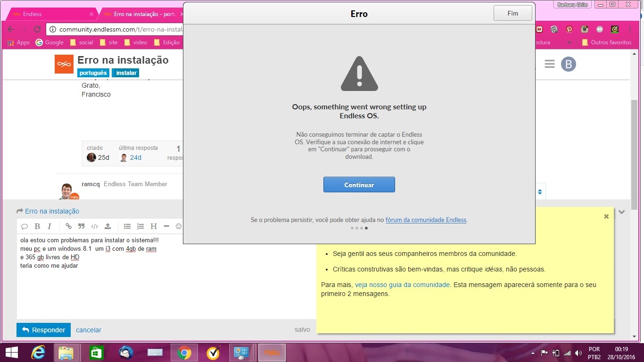This screenshot has width=644, height=362.
Task: Open the emoji picker smiley icon
Action: point(179,226)
